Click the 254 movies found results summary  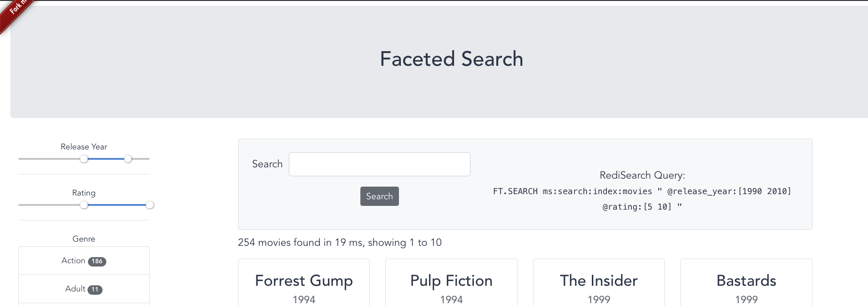pos(340,243)
